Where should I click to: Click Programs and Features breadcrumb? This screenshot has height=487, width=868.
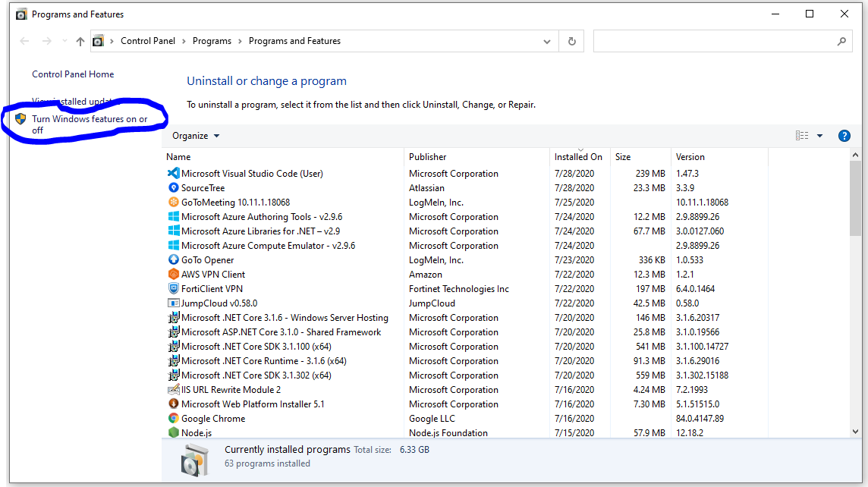pos(294,41)
